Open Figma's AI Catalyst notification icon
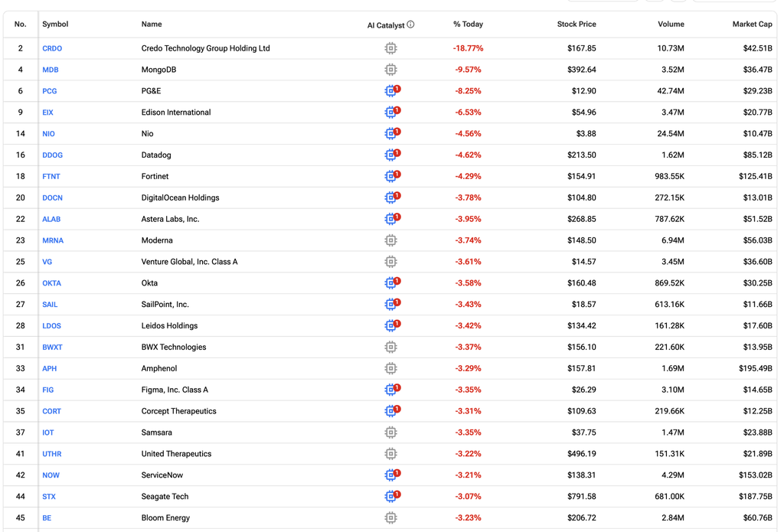The image size is (784, 532). tap(393, 389)
